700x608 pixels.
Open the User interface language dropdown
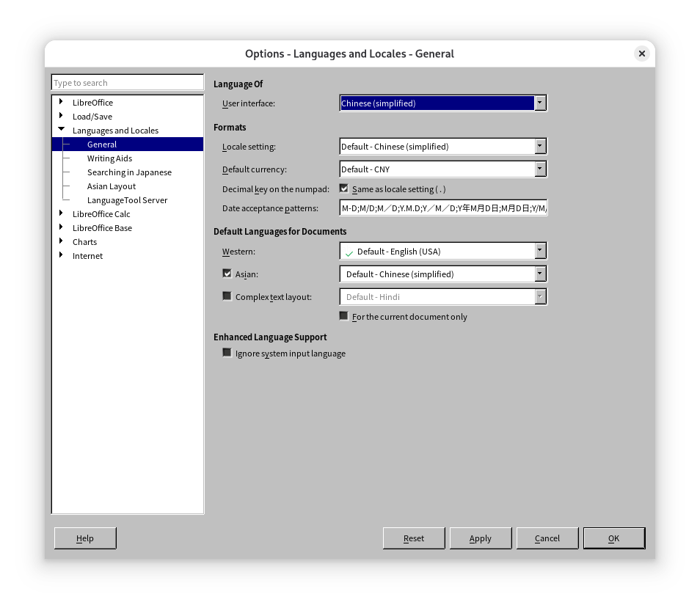tap(443, 103)
